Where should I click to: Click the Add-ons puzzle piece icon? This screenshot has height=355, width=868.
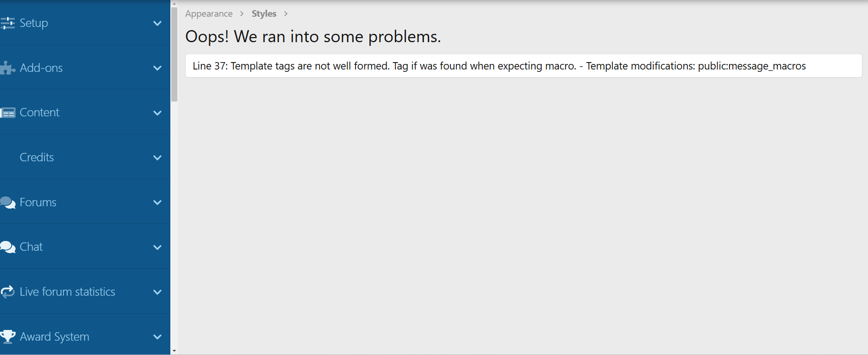pyautogui.click(x=8, y=68)
